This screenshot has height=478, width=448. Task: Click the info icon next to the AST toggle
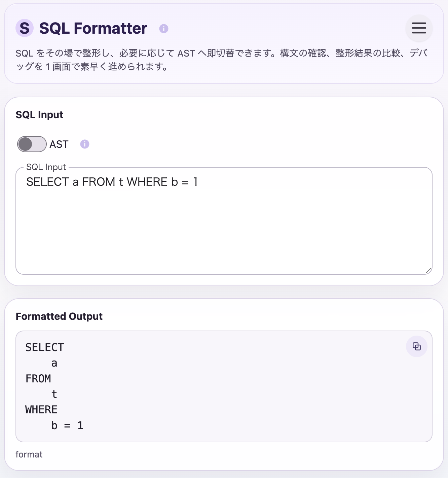click(x=85, y=144)
